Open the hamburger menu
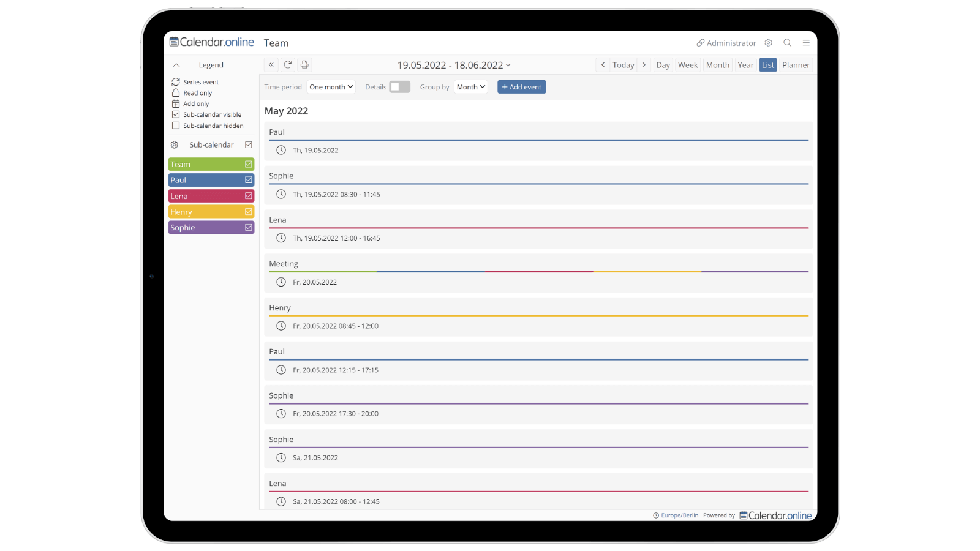The image size is (980, 551). click(x=806, y=43)
